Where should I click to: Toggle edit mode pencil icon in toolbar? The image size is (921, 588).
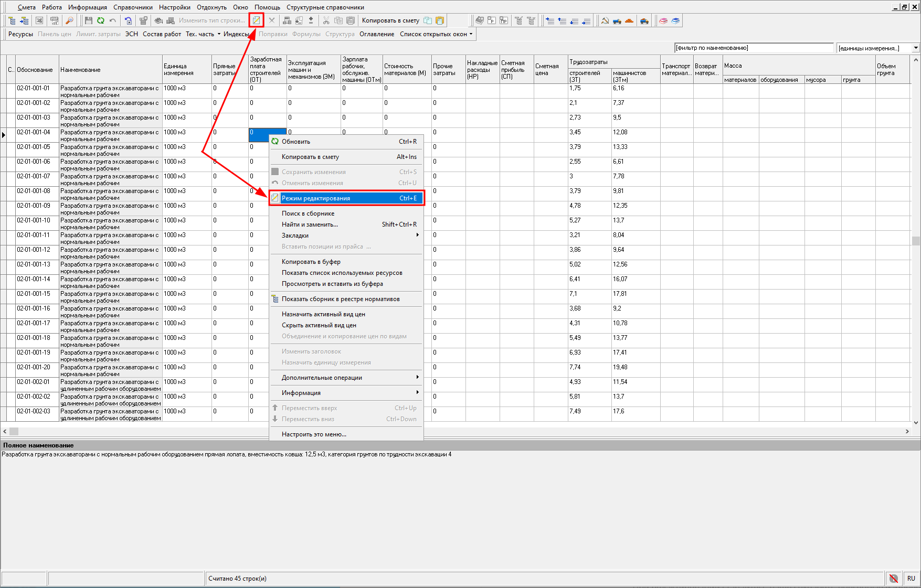click(x=256, y=20)
